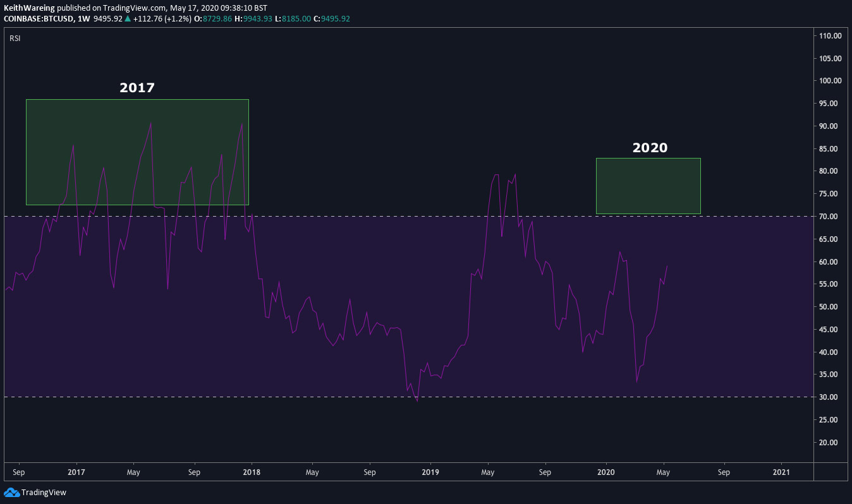Click the 110.00 label on the scale
Image resolution: width=852 pixels, height=504 pixels.
pyautogui.click(x=830, y=36)
